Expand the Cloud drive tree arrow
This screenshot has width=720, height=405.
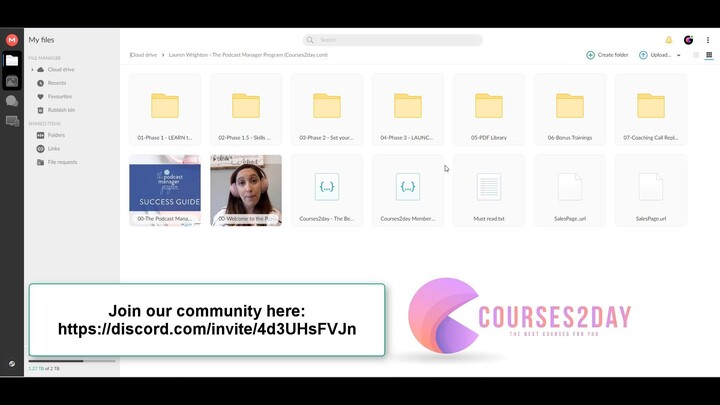tap(32, 70)
